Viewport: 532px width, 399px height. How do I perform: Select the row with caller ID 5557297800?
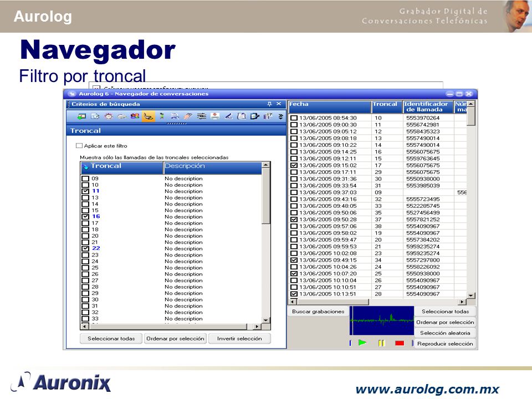click(377, 260)
